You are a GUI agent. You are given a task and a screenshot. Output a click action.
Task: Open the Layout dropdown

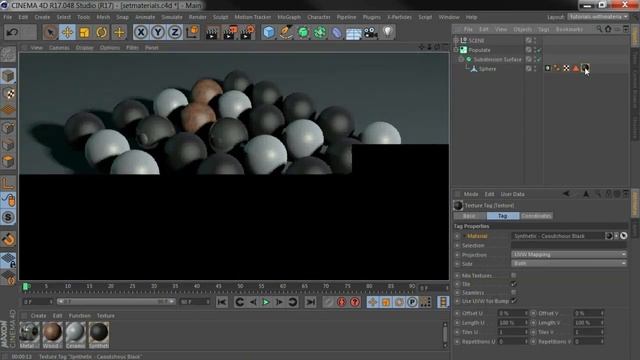tap(598, 17)
